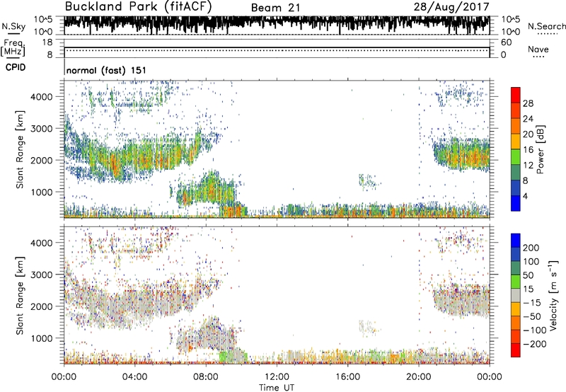Click velocity panel '2000' range tick label
The image size is (566, 392).
(41, 306)
